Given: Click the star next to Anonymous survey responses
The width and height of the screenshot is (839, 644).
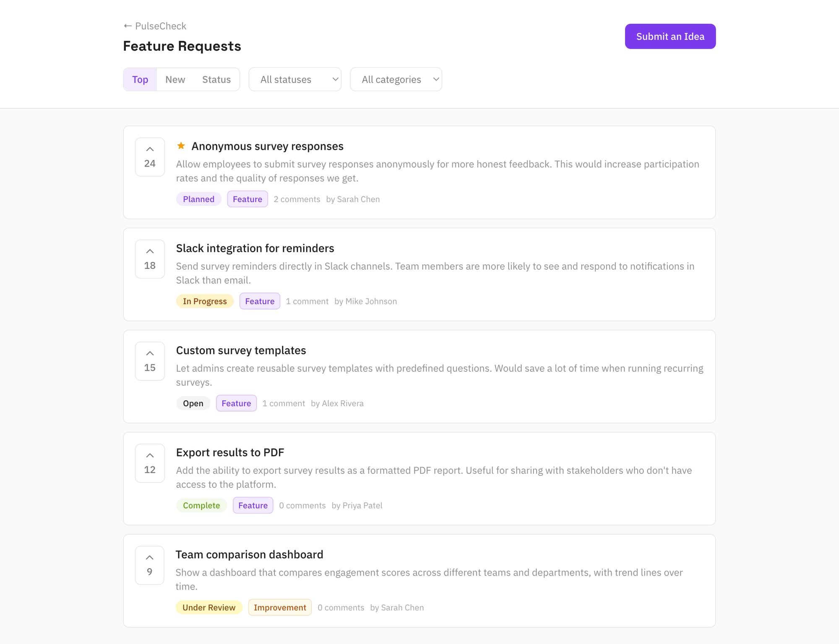Looking at the screenshot, I should (181, 146).
